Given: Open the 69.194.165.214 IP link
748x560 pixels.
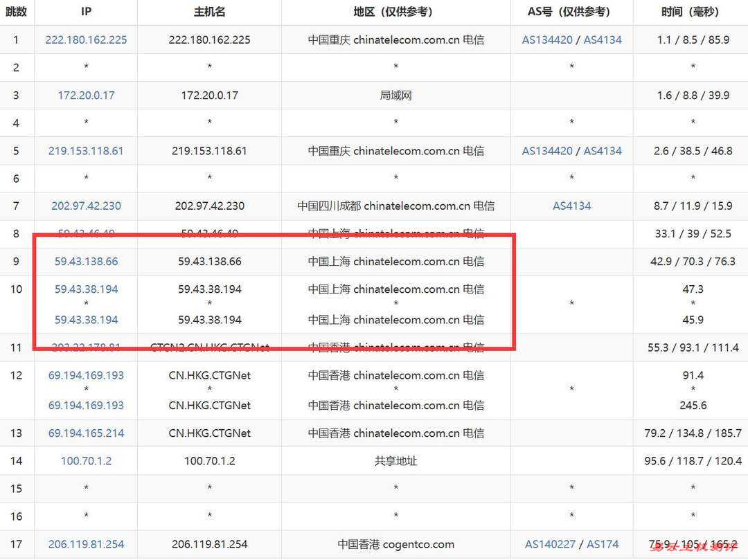Looking at the screenshot, I should (x=86, y=433).
